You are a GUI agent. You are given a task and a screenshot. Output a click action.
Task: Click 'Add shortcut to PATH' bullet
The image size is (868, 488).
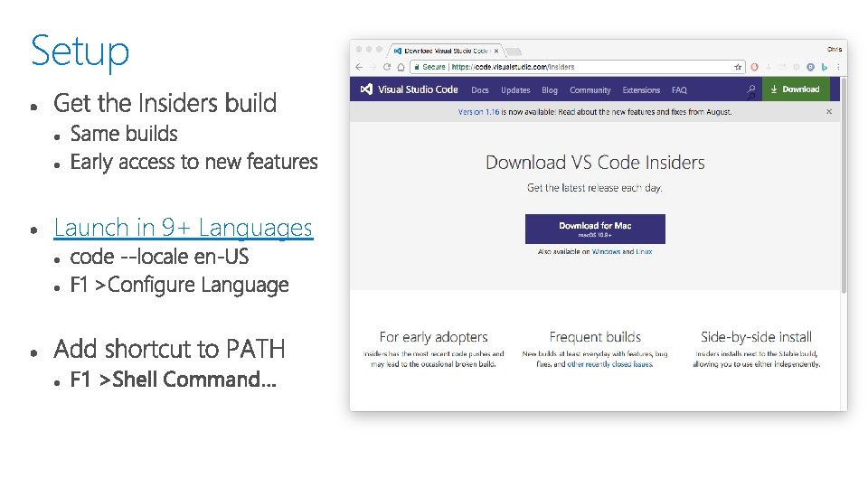click(169, 349)
